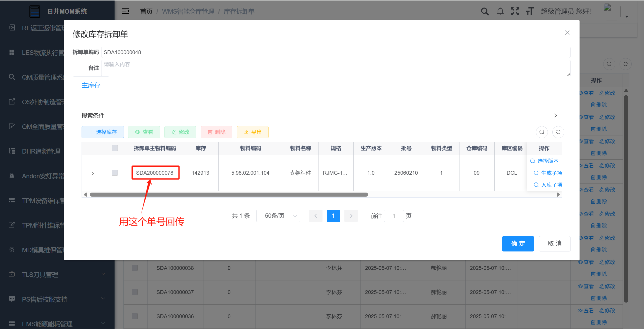644x329 pixels.
Task: Toggle fullscreen mode icon
Action: pos(515,11)
